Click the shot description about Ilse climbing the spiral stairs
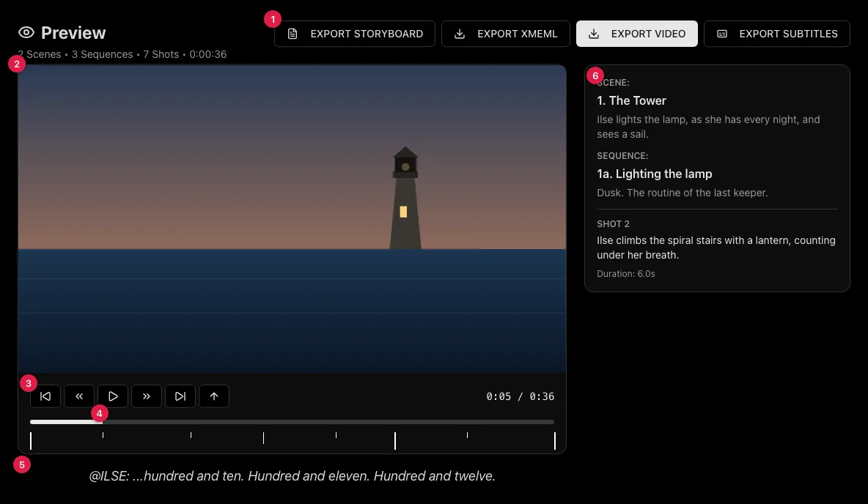 (716, 248)
